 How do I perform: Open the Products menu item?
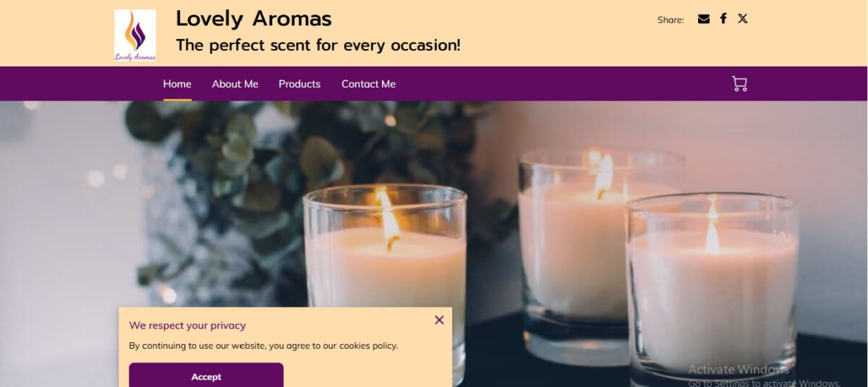pyautogui.click(x=299, y=84)
